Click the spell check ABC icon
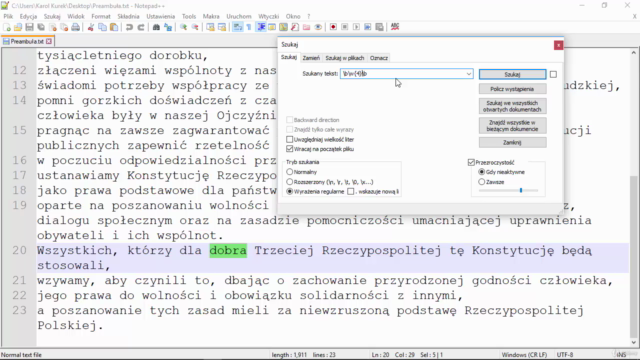 [x=395, y=27]
